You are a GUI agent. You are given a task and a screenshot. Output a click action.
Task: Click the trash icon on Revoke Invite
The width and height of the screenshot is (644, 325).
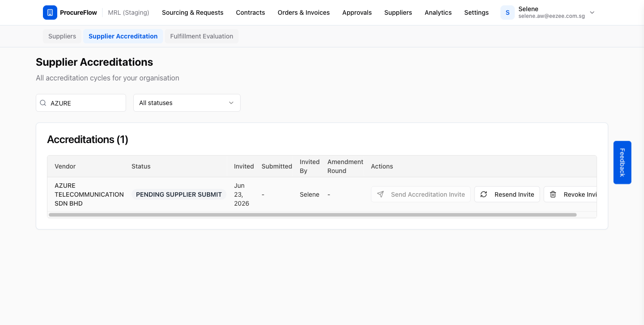point(553,194)
